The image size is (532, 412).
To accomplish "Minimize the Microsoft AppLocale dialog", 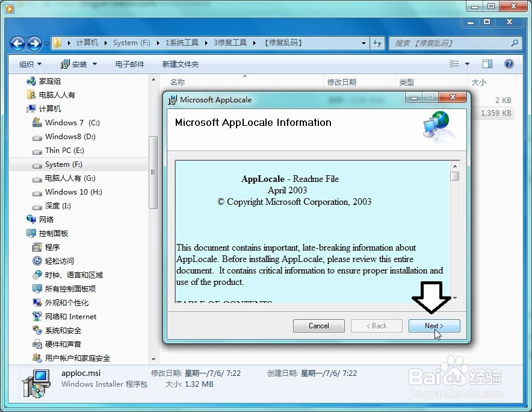I will 413,98.
